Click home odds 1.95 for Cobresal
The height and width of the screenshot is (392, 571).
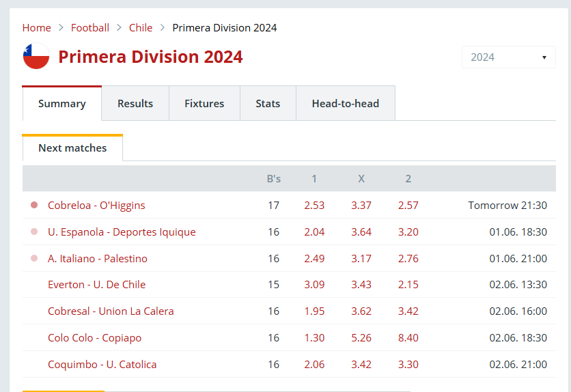[314, 311]
